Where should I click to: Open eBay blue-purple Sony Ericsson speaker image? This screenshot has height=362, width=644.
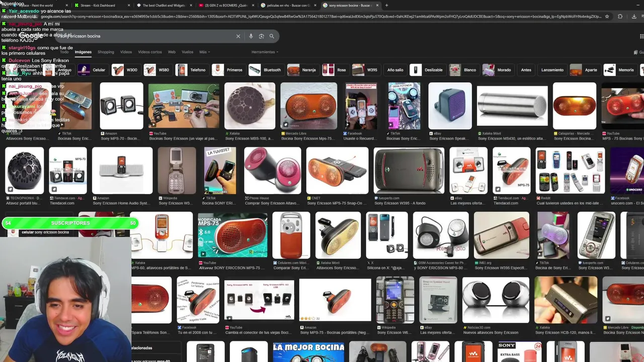(x=450, y=106)
